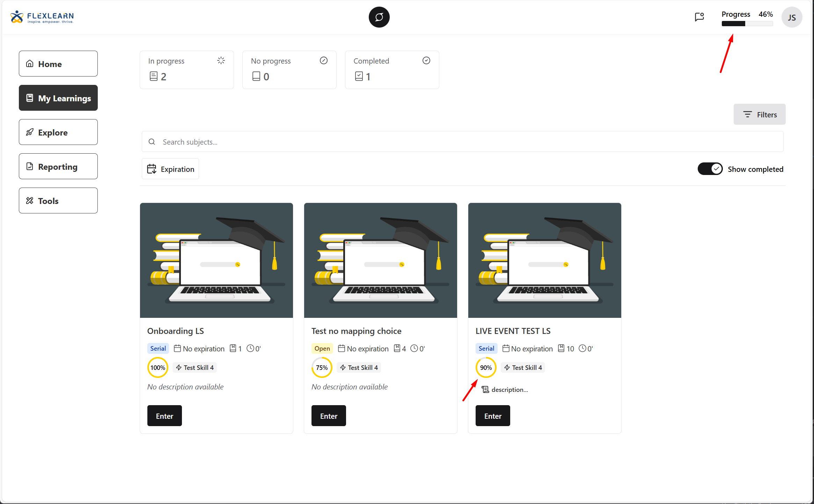Open Tools from the sidebar

click(x=58, y=201)
